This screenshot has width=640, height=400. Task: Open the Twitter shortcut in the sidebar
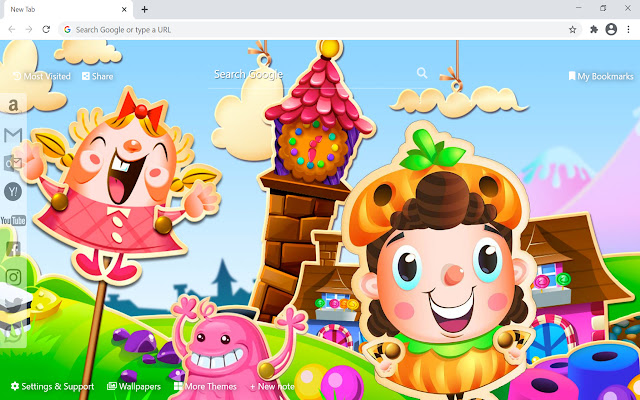13,304
